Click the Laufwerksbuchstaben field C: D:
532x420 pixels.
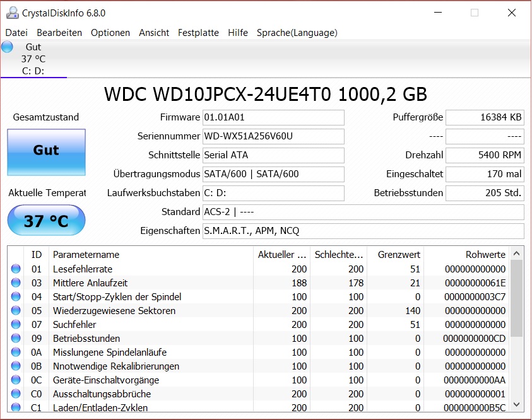tap(273, 193)
